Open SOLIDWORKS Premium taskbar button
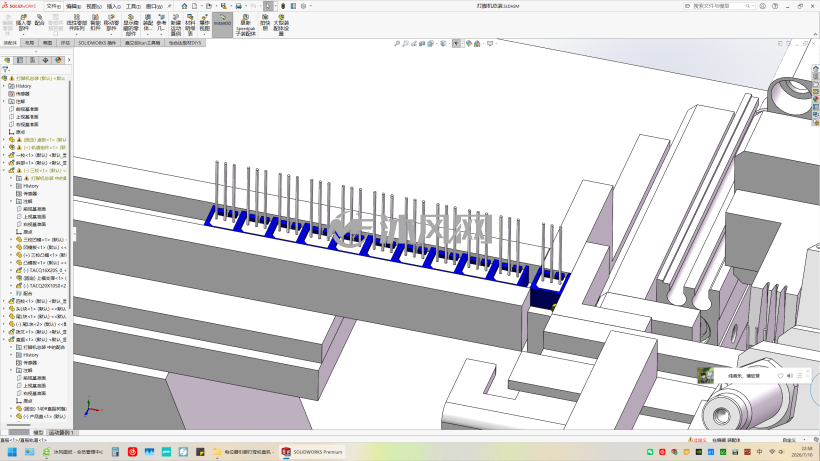 [312, 452]
